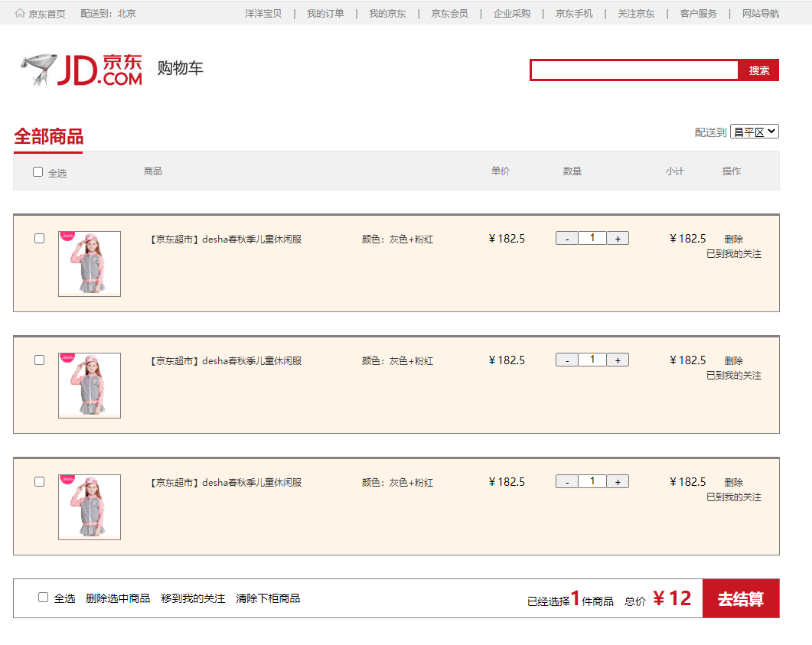The image size is (812, 645).
Task: Tick the 全选 checkbox in the bottom bar
Action: [44, 598]
